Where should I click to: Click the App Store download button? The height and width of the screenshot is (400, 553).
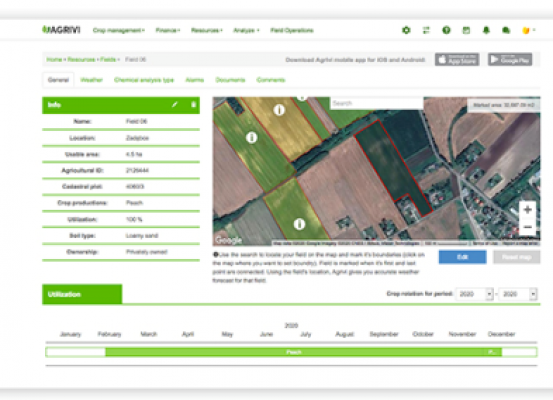(457, 60)
